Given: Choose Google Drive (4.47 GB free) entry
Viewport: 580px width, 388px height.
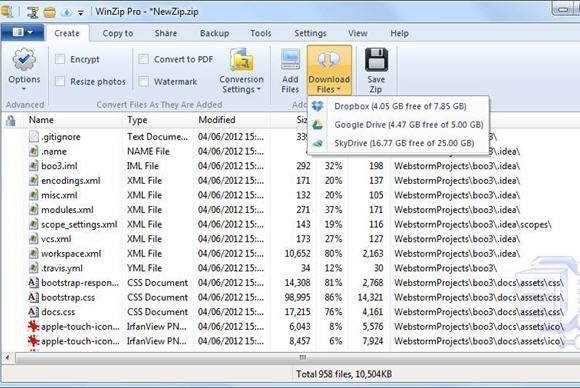Looking at the screenshot, I should (x=398, y=125).
